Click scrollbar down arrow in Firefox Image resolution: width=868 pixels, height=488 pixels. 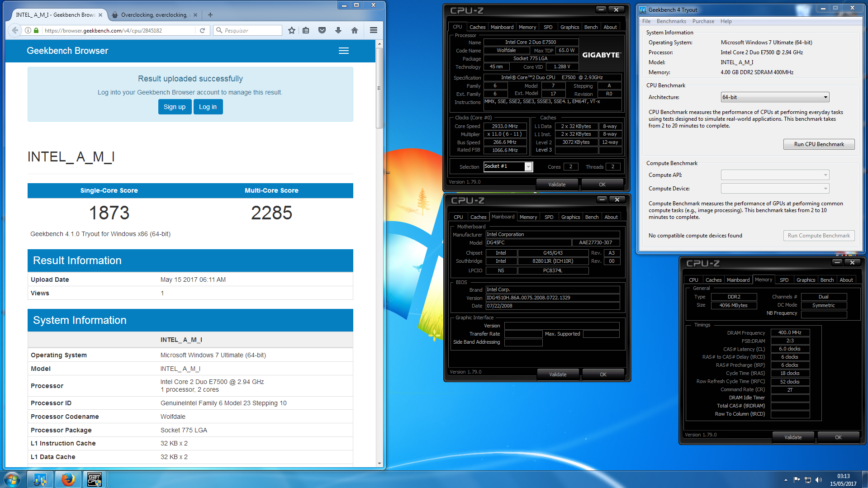[379, 464]
